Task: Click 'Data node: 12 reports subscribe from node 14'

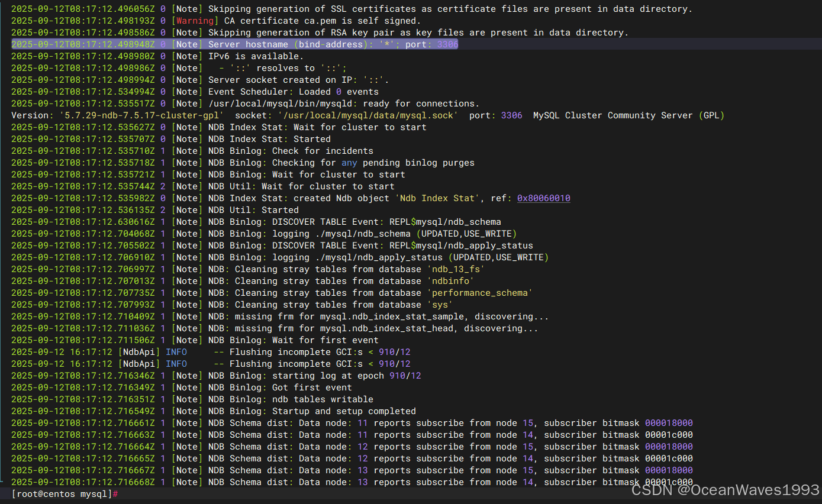Action: [416, 458]
